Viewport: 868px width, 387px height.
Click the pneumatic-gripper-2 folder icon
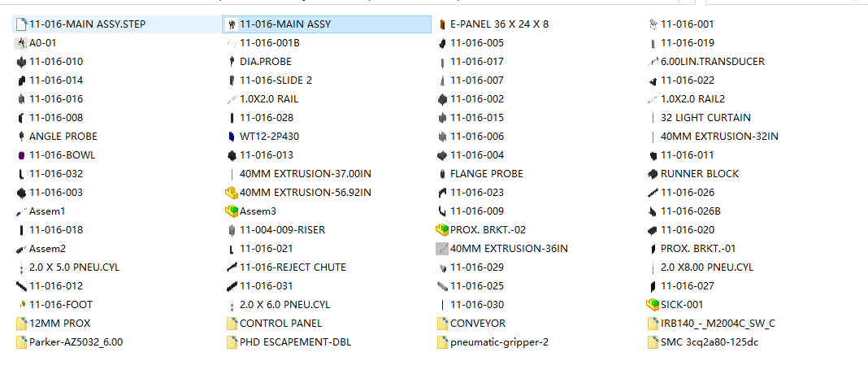tap(442, 342)
